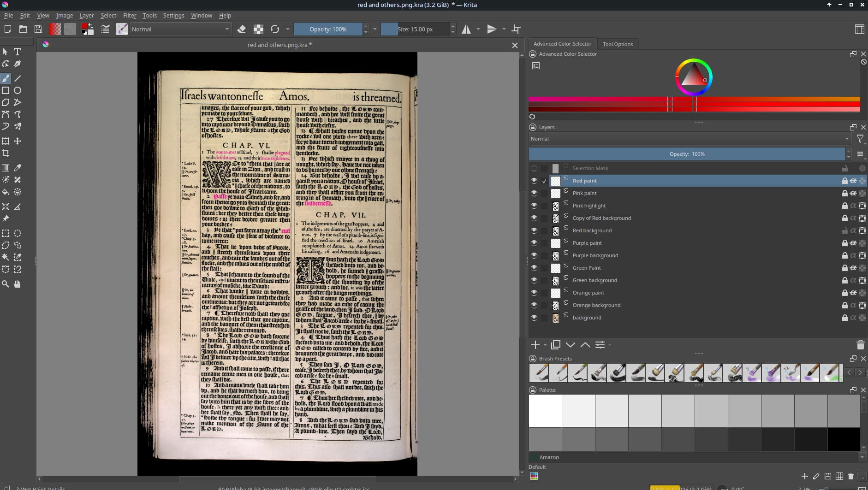Hide the Purple paint layer
Image resolution: width=868 pixels, height=490 pixels.
click(534, 243)
